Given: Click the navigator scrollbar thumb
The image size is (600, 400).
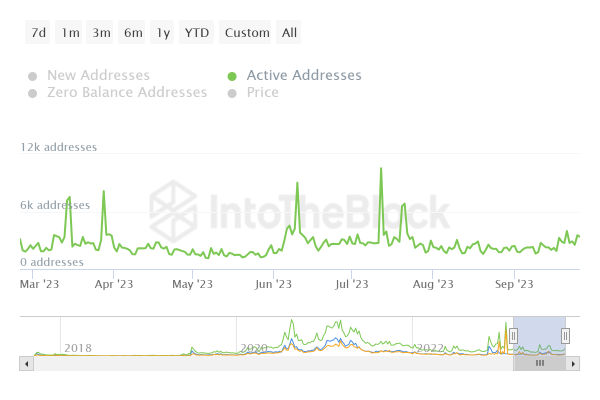Looking at the screenshot, I should (x=539, y=363).
